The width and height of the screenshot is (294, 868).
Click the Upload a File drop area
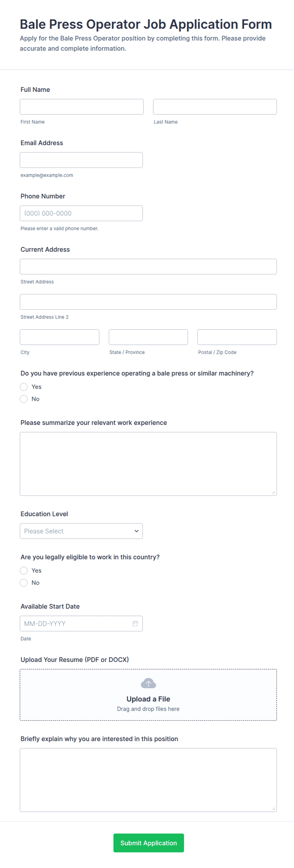click(148, 695)
